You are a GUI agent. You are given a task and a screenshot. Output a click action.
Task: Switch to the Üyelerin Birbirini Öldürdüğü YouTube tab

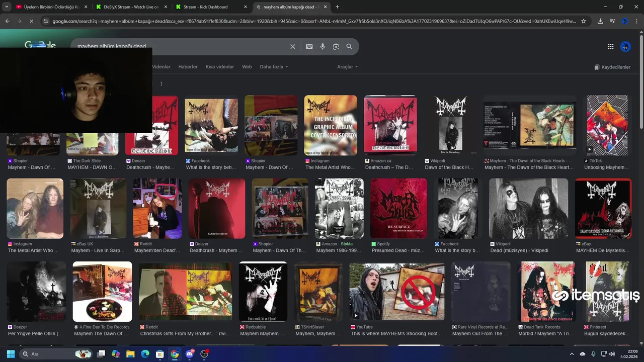[x=51, y=7]
